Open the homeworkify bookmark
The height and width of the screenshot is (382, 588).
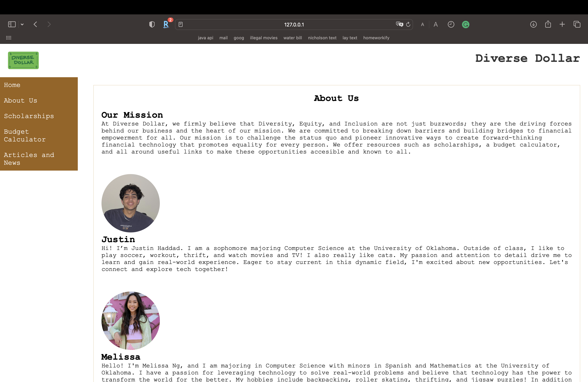coord(376,38)
